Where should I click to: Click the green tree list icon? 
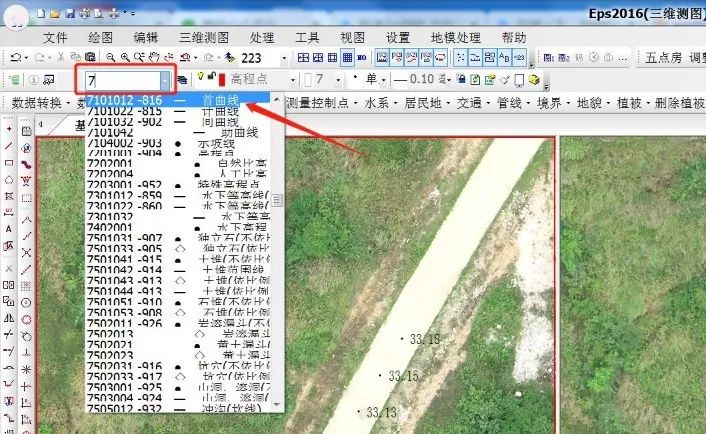[x=14, y=80]
